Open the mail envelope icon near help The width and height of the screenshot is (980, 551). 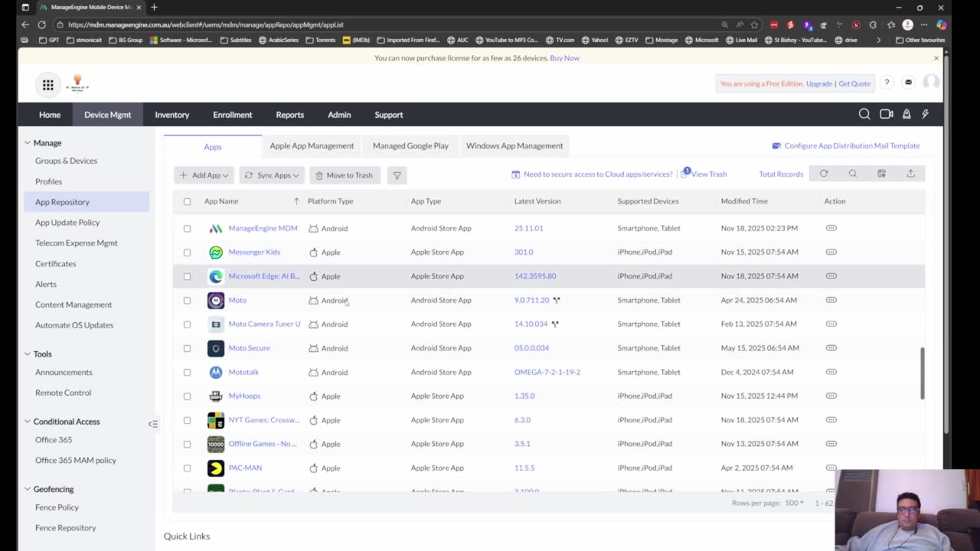[908, 83]
